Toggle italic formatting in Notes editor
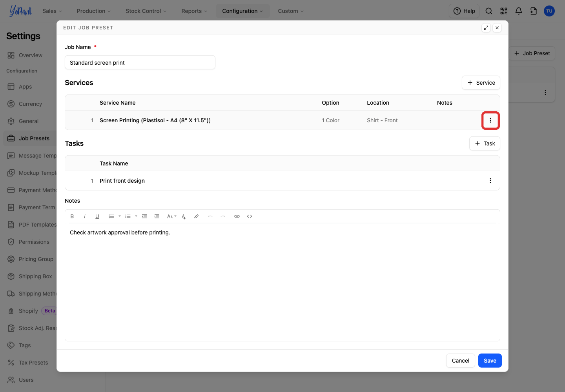Screen dimensions: 565x392 pos(85,216)
